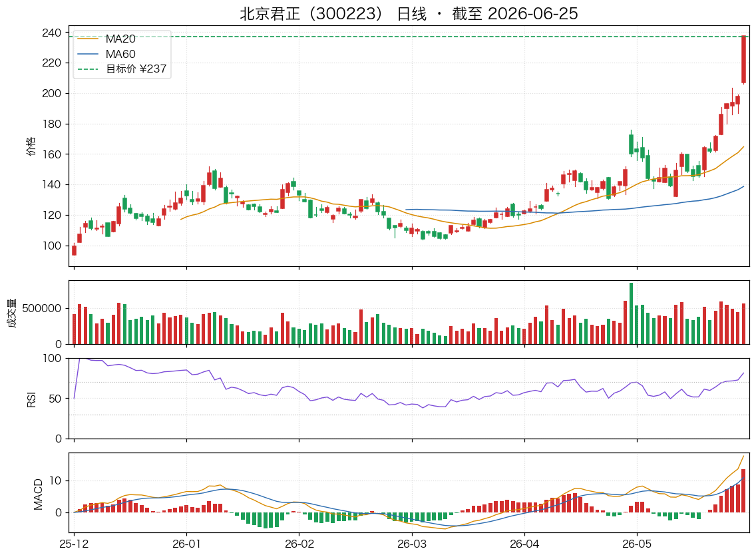Viewport: 756px width, 557px height.
Task: Click the last tall red candlestick near 237
Action: click(743, 60)
